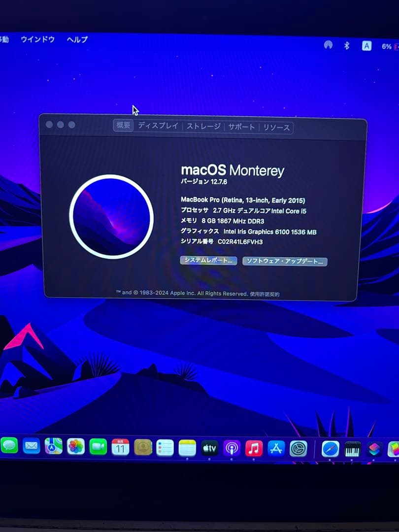The image size is (399, 532).
Task: Open the Contacts app in the Dock
Action: 143,447
